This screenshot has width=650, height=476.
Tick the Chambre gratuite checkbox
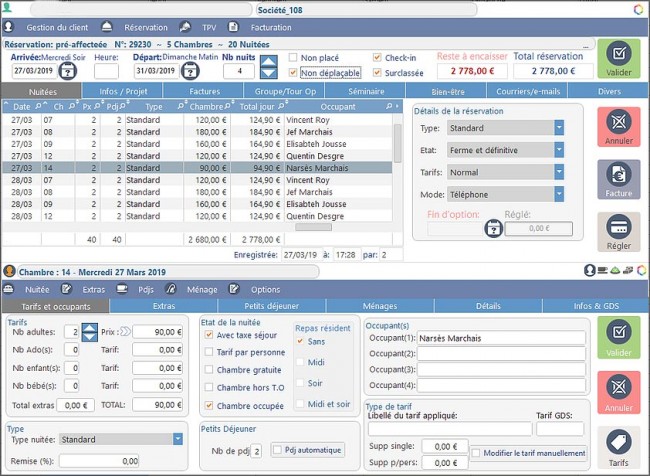(209, 369)
